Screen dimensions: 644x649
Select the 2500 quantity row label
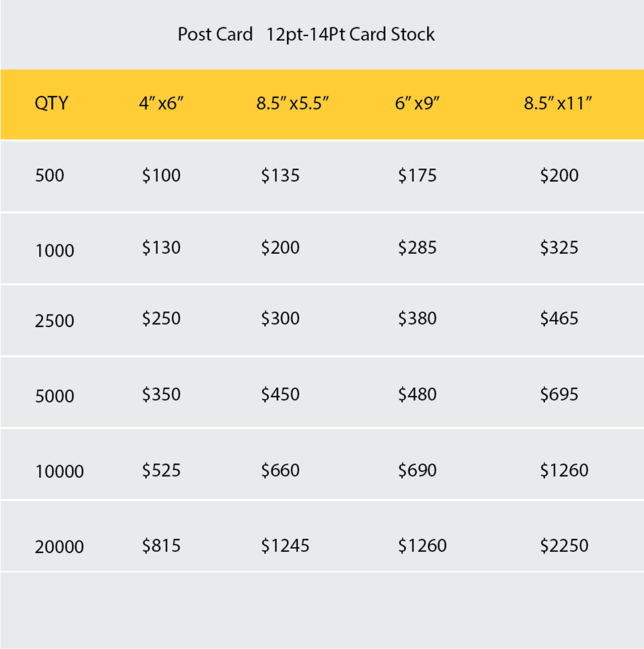[54, 321]
